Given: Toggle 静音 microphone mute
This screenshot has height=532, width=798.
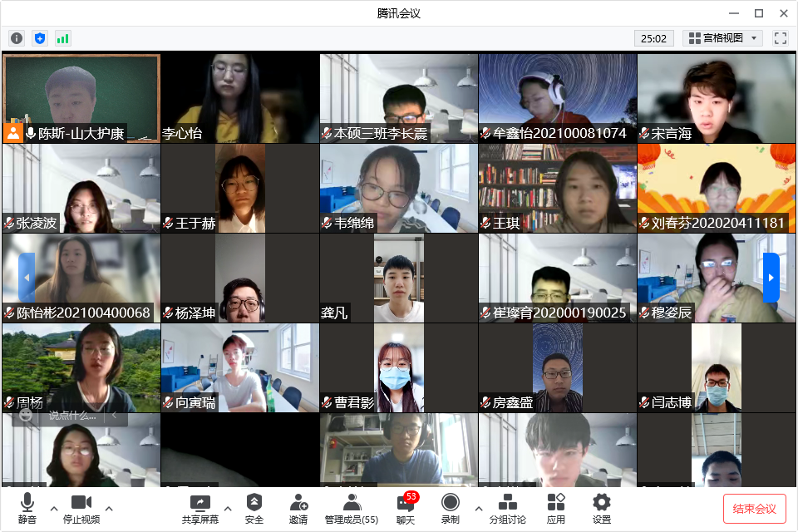Looking at the screenshot, I should (x=27, y=508).
